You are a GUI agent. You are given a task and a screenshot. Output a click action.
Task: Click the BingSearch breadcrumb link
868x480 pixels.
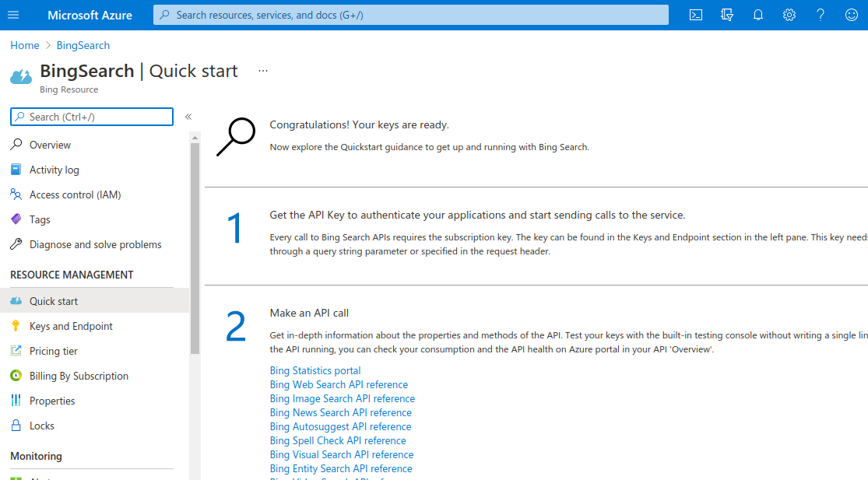tap(83, 45)
